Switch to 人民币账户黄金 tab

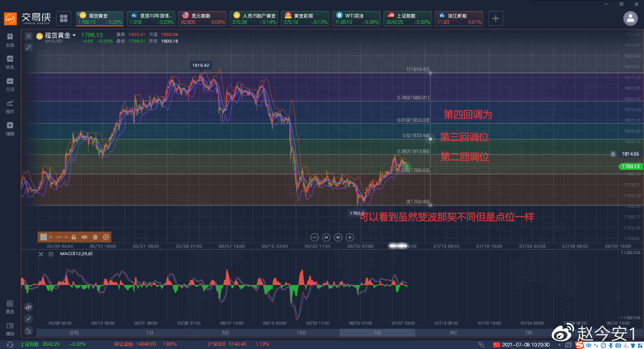click(254, 18)
